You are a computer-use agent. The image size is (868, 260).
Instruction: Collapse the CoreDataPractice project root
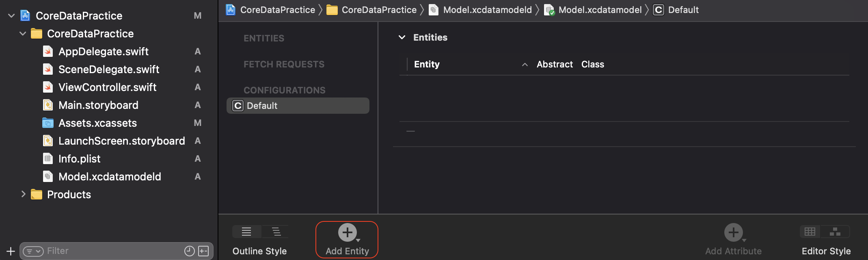(x=11, y=16)
